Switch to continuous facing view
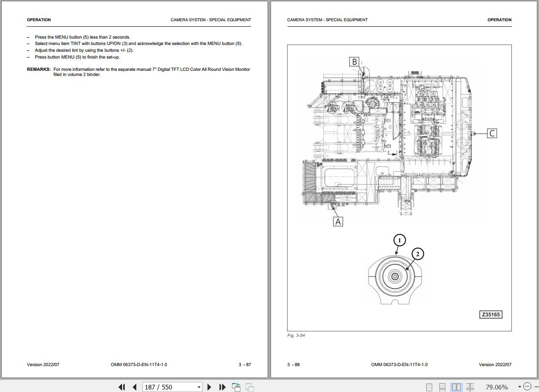The width and height of the screenshot is (539, 392). [x=470, y=387]
